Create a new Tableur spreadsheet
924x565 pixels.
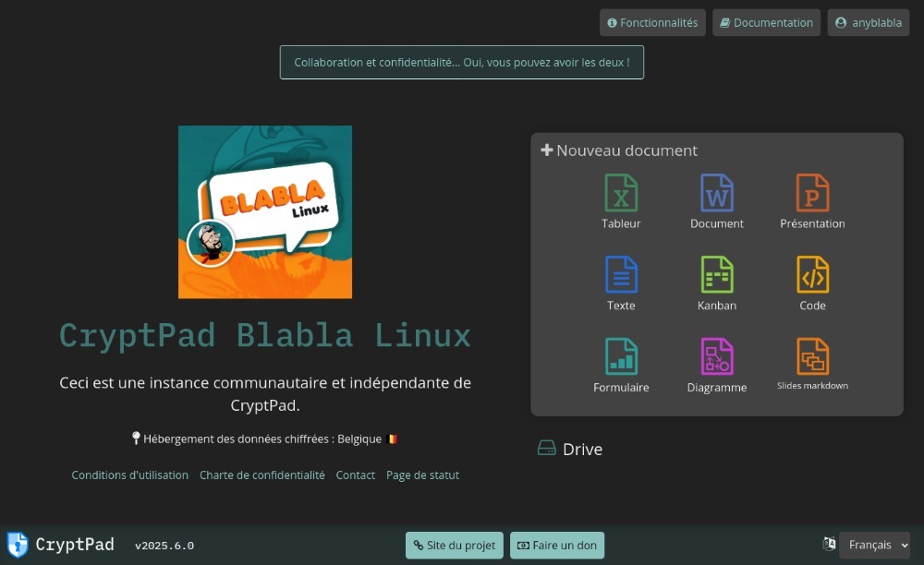tap(621, 202)
